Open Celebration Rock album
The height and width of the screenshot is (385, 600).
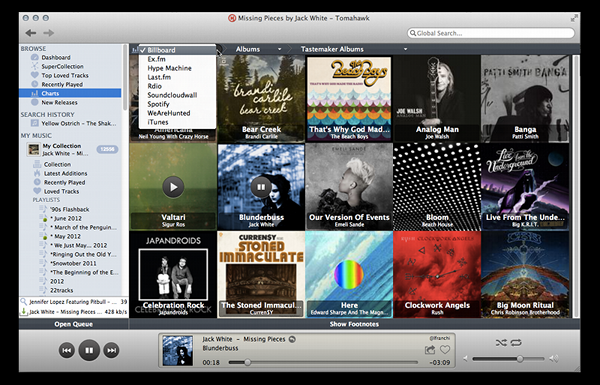coord(173,274)
